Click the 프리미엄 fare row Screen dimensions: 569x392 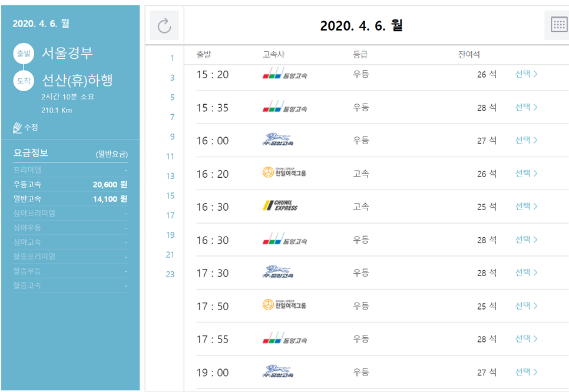pyautogui.click(x=71, y=170)
